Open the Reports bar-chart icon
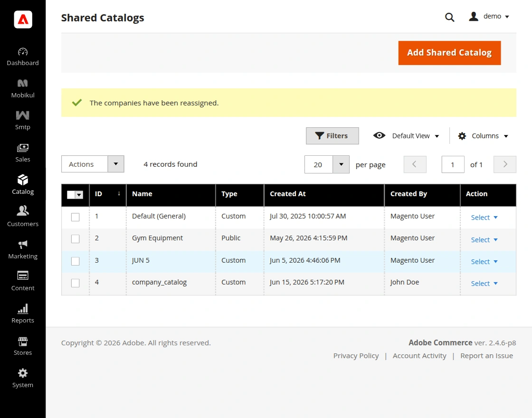Viewport: 532px width, 418px height. 23,308
